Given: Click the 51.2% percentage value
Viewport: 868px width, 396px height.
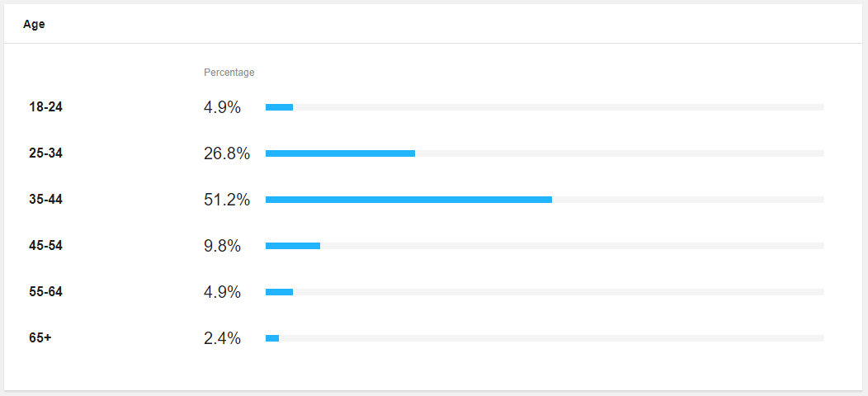Looking at the screenshot, I should 227,200.
